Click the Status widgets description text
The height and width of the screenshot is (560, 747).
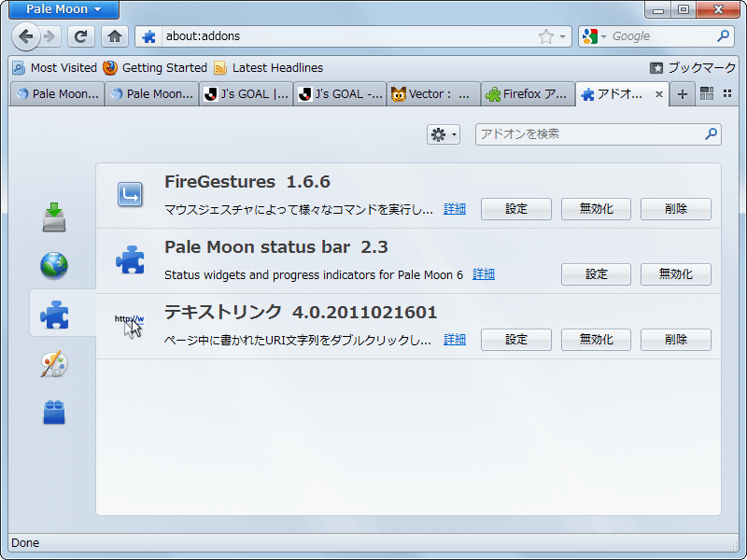314,274
